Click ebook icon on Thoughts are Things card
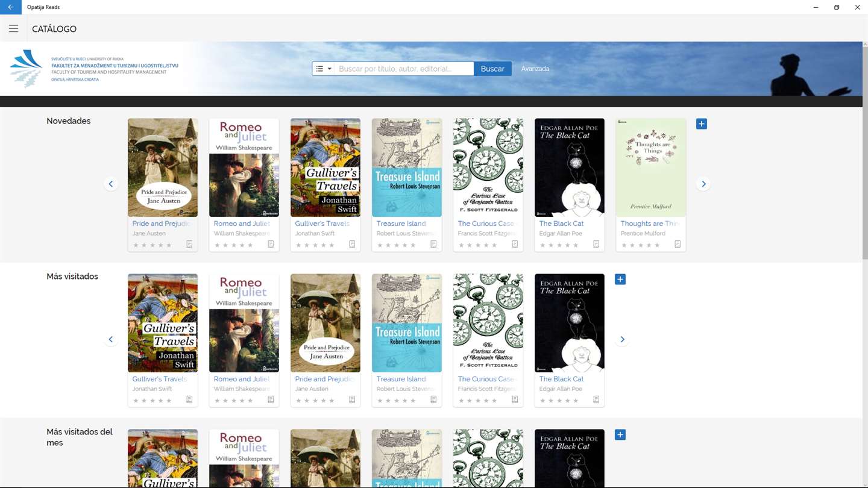The image size is (868, 488). pyautogui.click(x=678, y=244)
